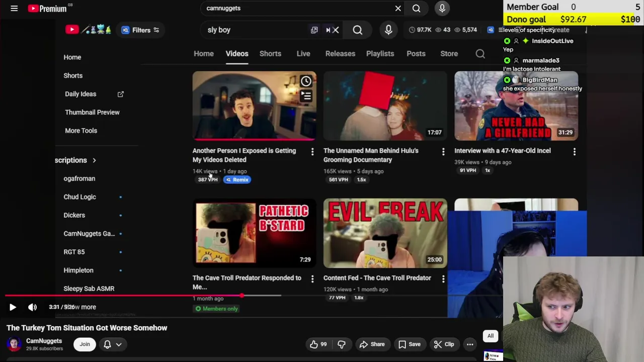Open notification bell dropdown
Image resolution: width=644 pixels, height=362 pixels.
(x=113, y=344)
